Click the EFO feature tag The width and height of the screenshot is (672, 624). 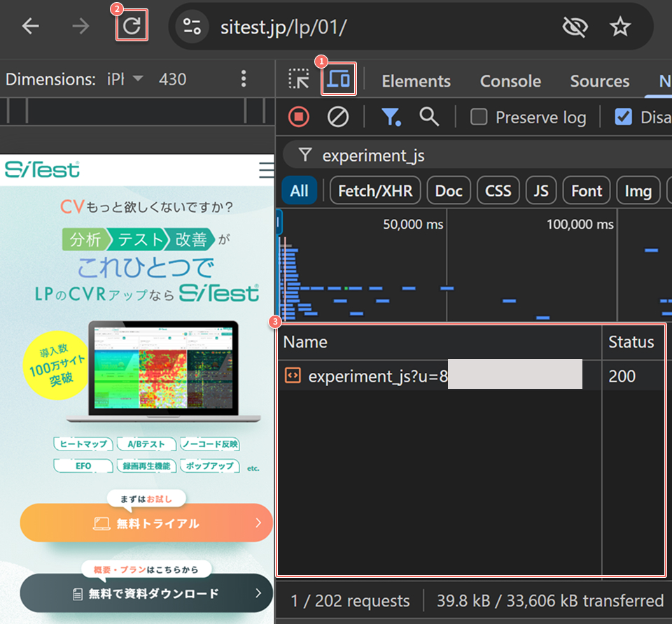point(83,465)
